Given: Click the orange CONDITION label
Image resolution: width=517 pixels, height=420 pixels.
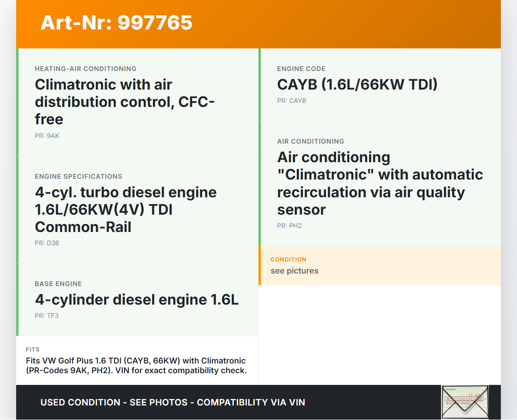Looking at the screenshot, I should coord(288,259).
